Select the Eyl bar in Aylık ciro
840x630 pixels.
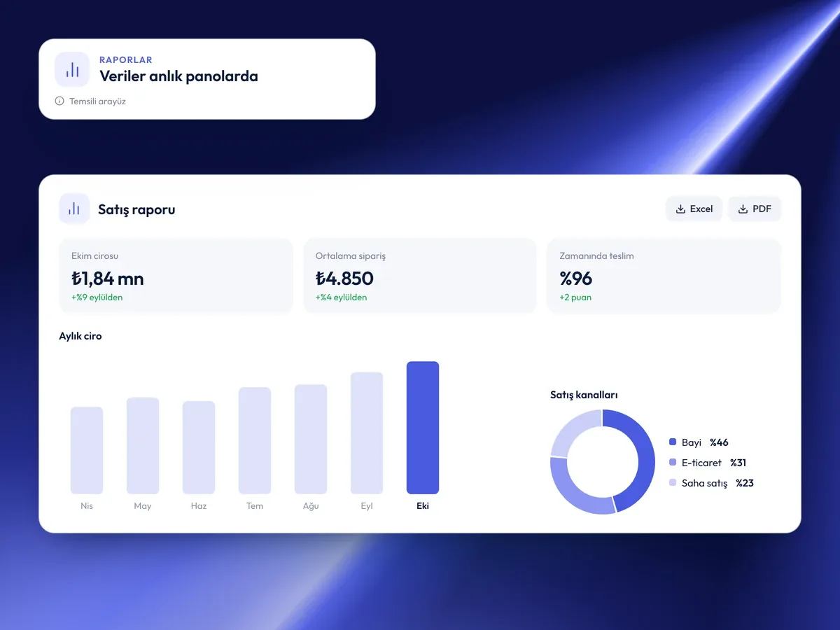tap(367, 433)
